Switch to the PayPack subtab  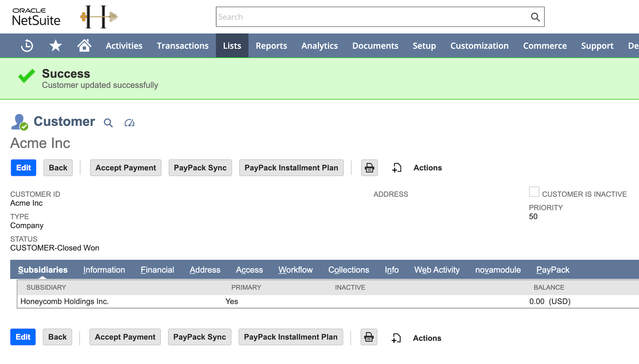553,270
